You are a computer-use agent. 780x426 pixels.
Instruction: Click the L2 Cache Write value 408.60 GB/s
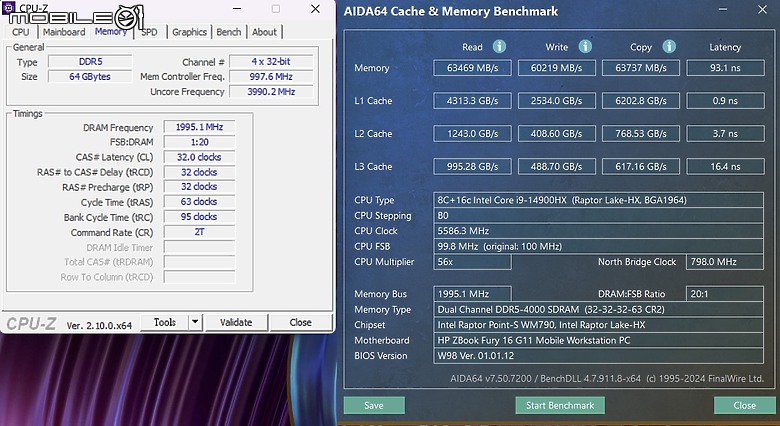point(557,133)
